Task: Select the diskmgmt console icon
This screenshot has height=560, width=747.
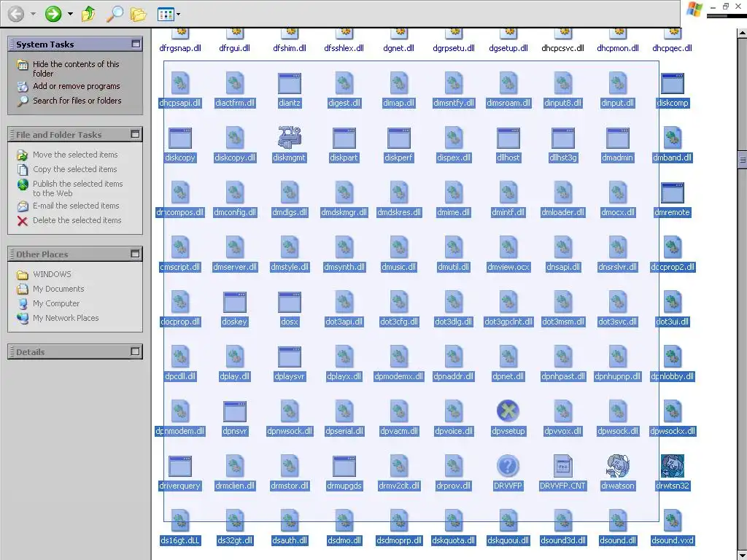Action: (x=289, y=137)
